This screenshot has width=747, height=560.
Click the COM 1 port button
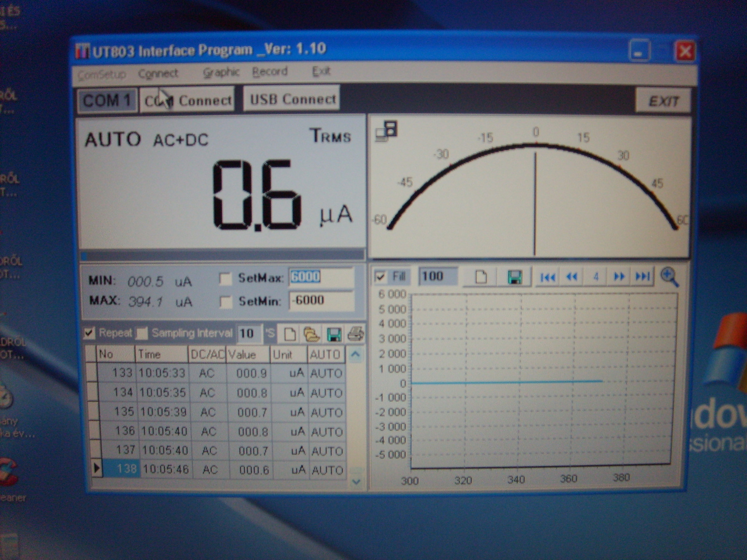pyautogui.click(x=107, y=100)
